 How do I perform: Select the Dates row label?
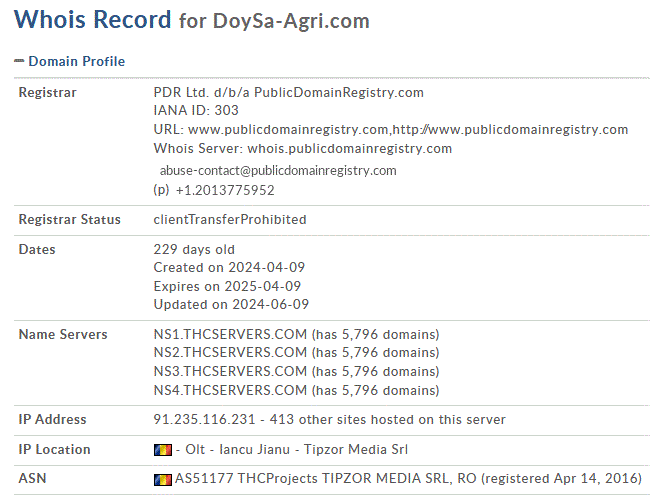tap(37, 249)
